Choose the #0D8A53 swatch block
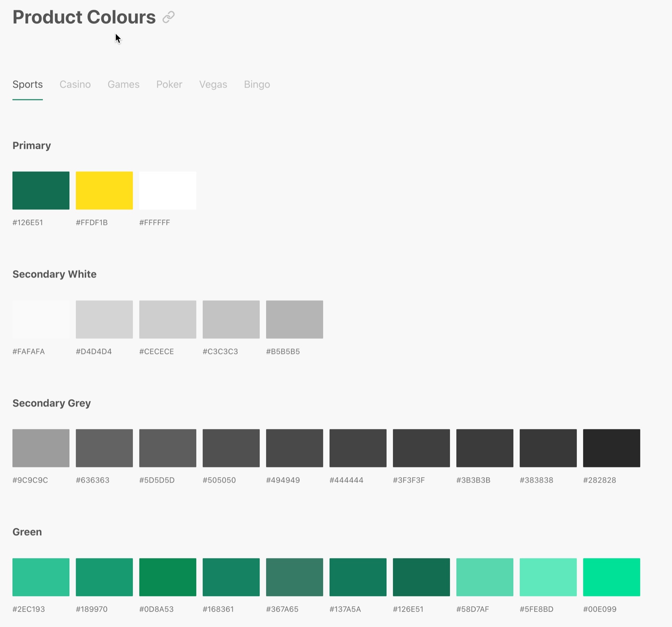 click(x=168, y=577)
